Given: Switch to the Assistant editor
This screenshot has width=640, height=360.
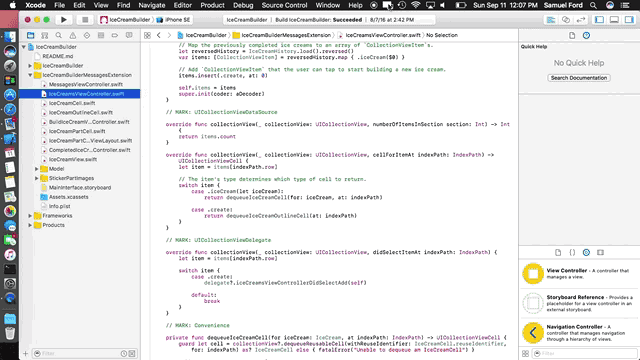Looking at the screenshot, I should 566,20.
